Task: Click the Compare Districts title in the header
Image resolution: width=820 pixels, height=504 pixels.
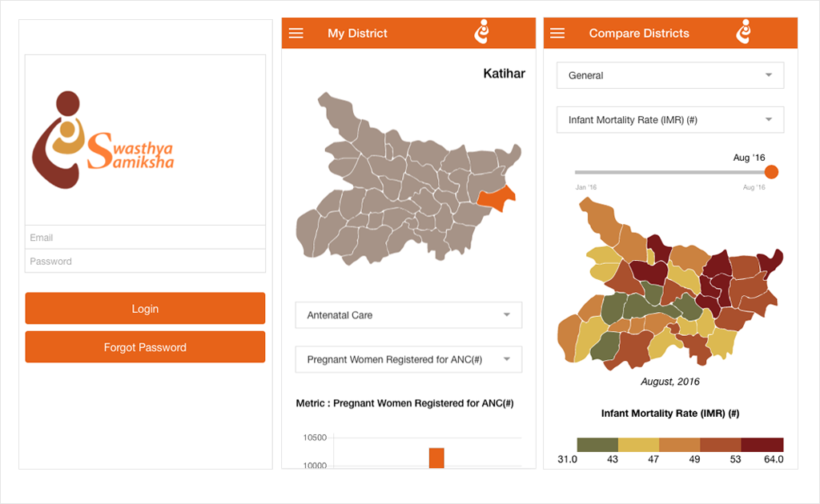Action: click(638, 33)
